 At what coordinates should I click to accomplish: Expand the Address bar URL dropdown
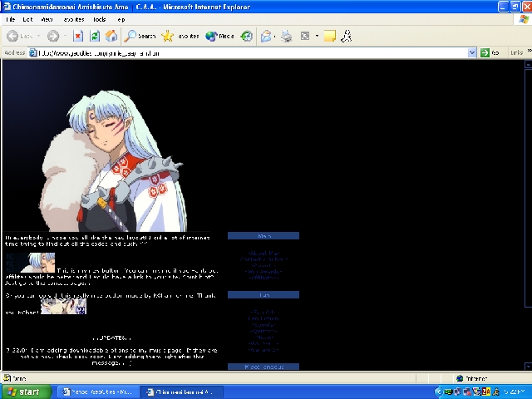472,52
